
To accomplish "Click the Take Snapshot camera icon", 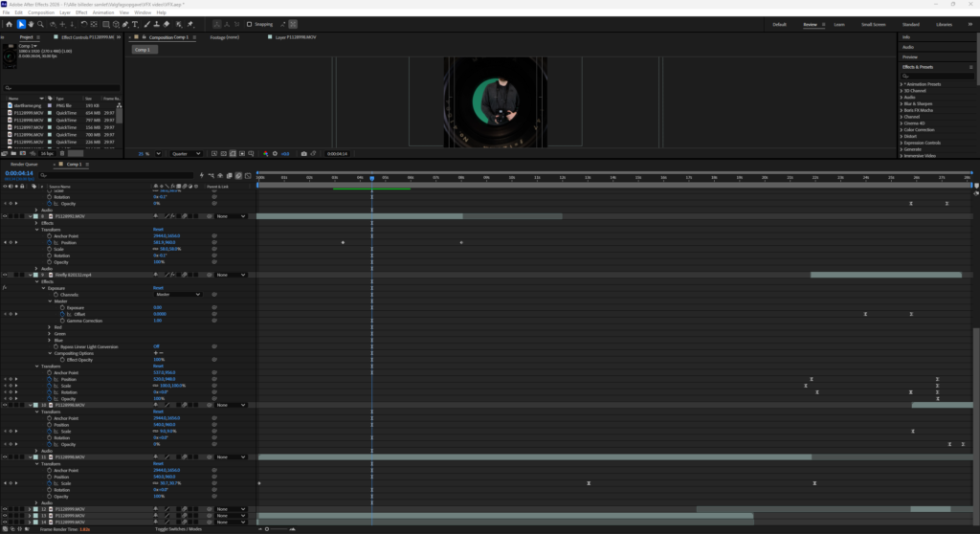I will pyautogui.click(x=303, y=154).
